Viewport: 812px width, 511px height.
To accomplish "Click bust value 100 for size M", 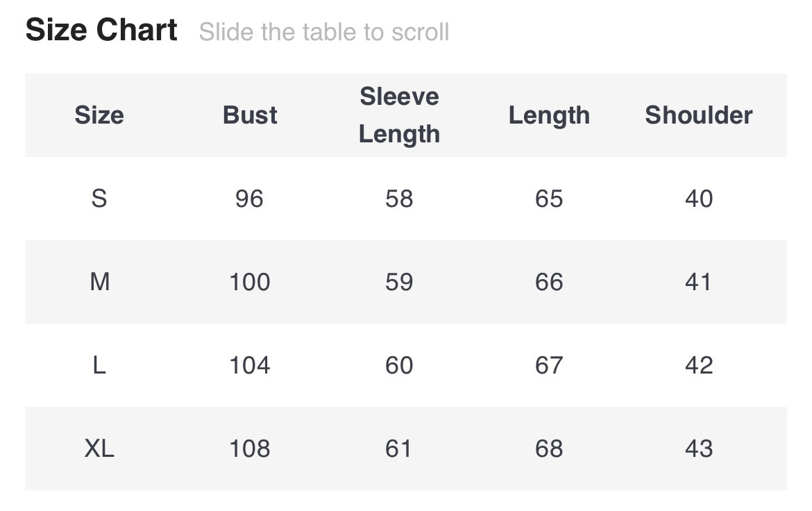I will (x=250, y=283).
